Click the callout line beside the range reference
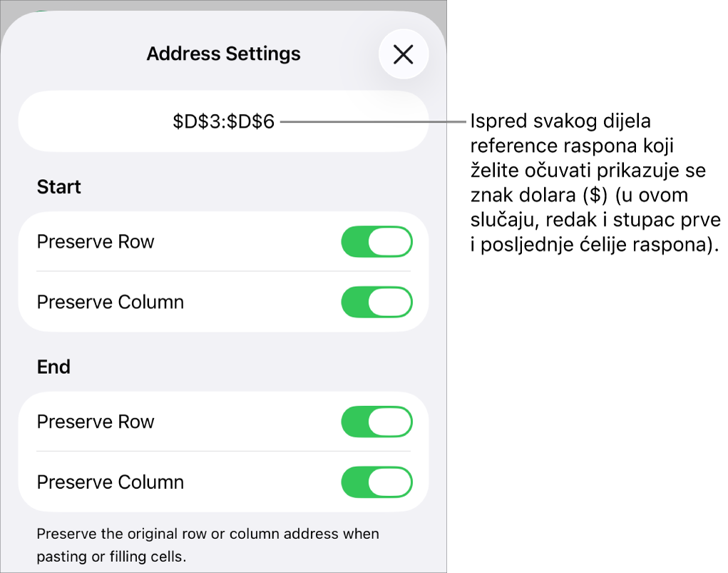This screenshot has height=573, width=728. [373, 122]
